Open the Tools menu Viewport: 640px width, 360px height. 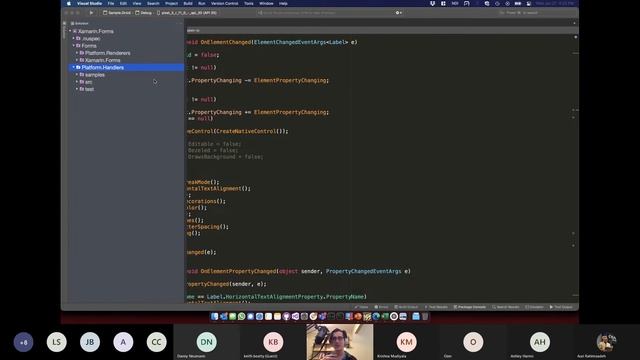click(249, 3)
